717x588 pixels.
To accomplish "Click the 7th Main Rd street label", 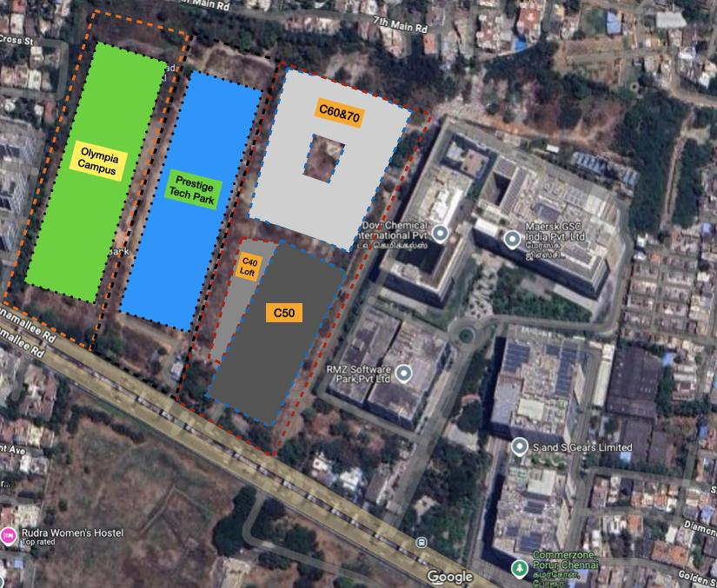I will [400, 25].
